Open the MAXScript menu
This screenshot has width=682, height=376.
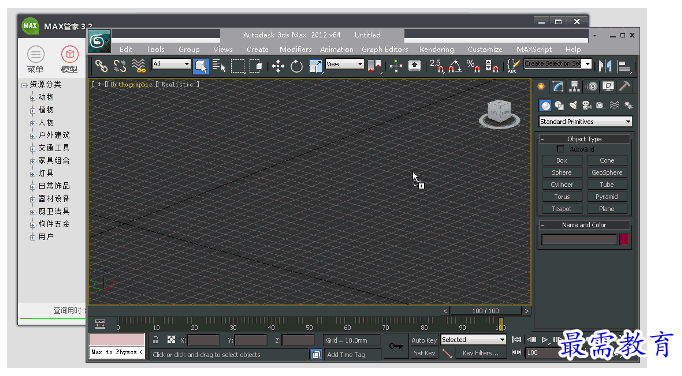click(x=534, y=50)
